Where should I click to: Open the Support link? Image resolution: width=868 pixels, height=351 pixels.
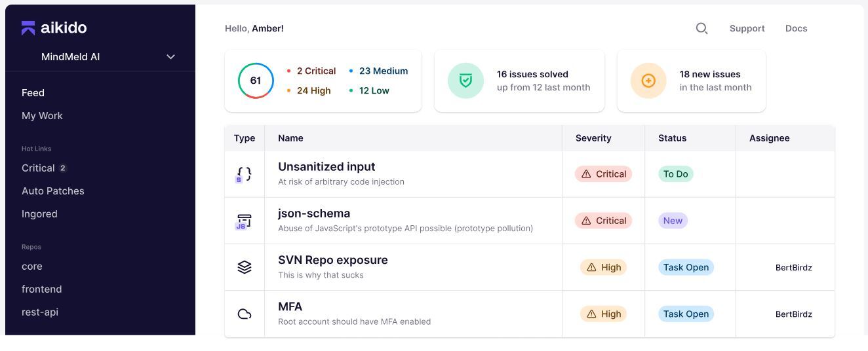(747, 28)
